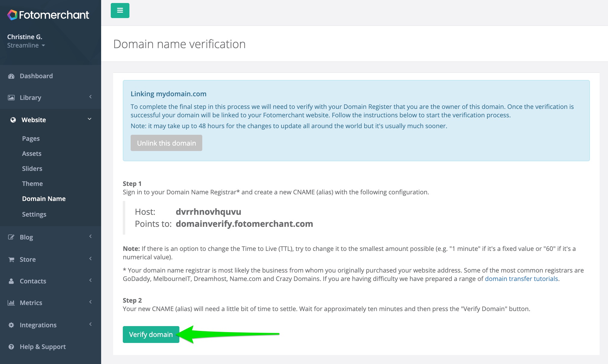The image size is (608, 364).
Task: Expand the Integrations section chevron
Action: pos(90,324)
